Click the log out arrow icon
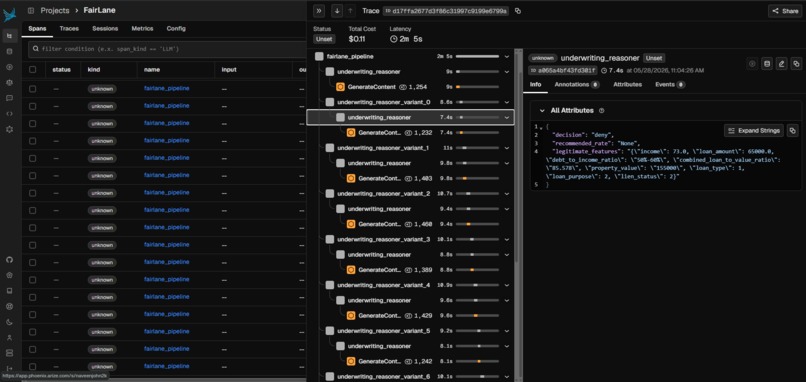Screen dimensions: 806x382 coord(9,369)
